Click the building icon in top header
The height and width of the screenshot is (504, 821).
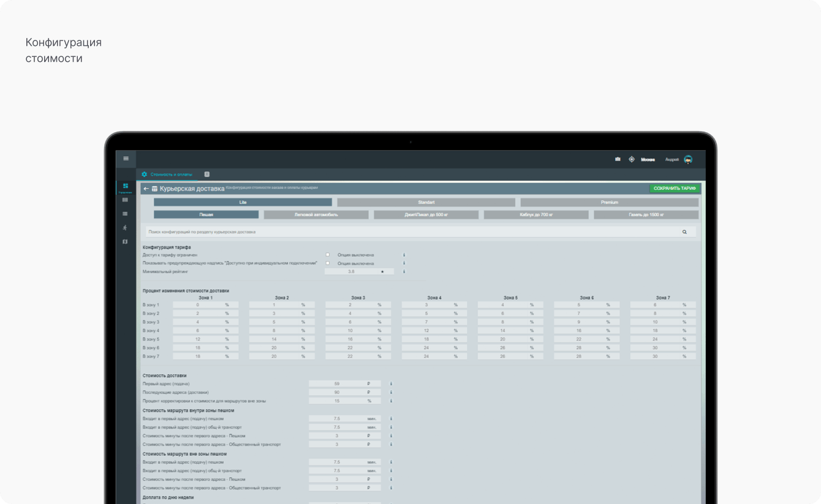click(618, 159)
